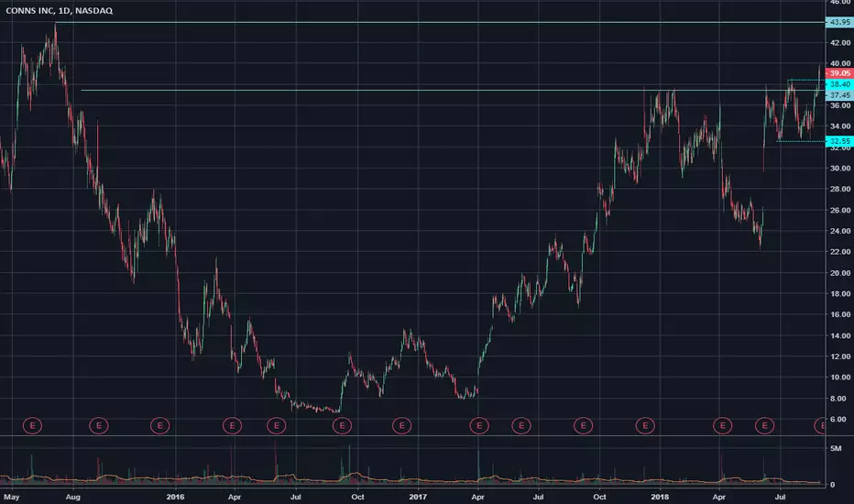Select the 37.45 horizontal line on chart
The height and width of the screenshot is (504, 854).
click(x=454, y=91)
